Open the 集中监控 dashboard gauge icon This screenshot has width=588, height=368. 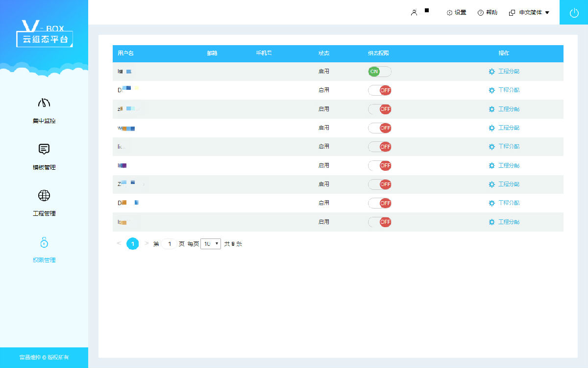(x=44, y=103)
